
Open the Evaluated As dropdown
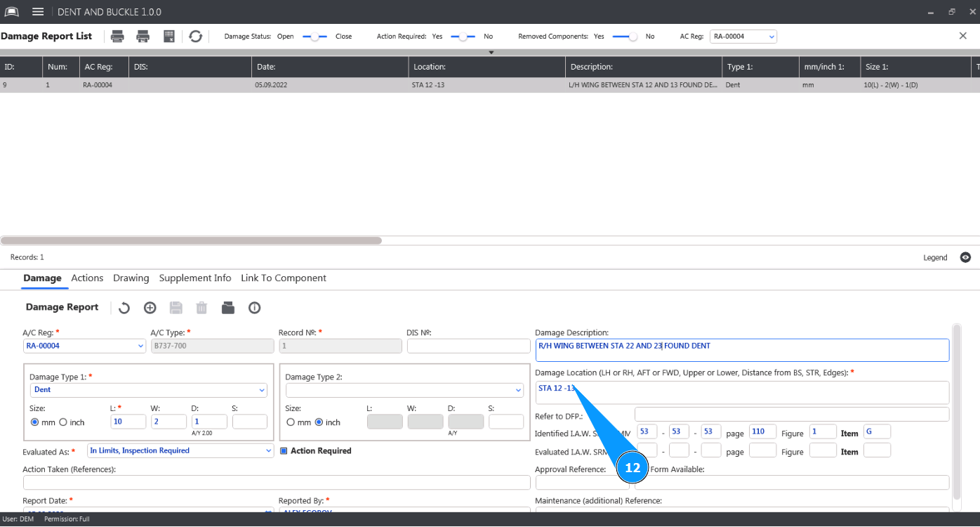click(180, 451)
